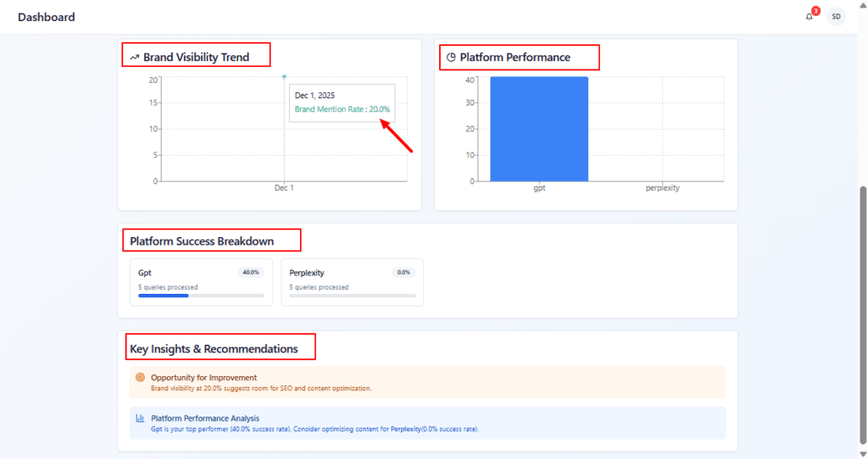Screen dimensions: 868x459
Task: Click the pie chart icon beside Platform Performance
Action: 451,58
